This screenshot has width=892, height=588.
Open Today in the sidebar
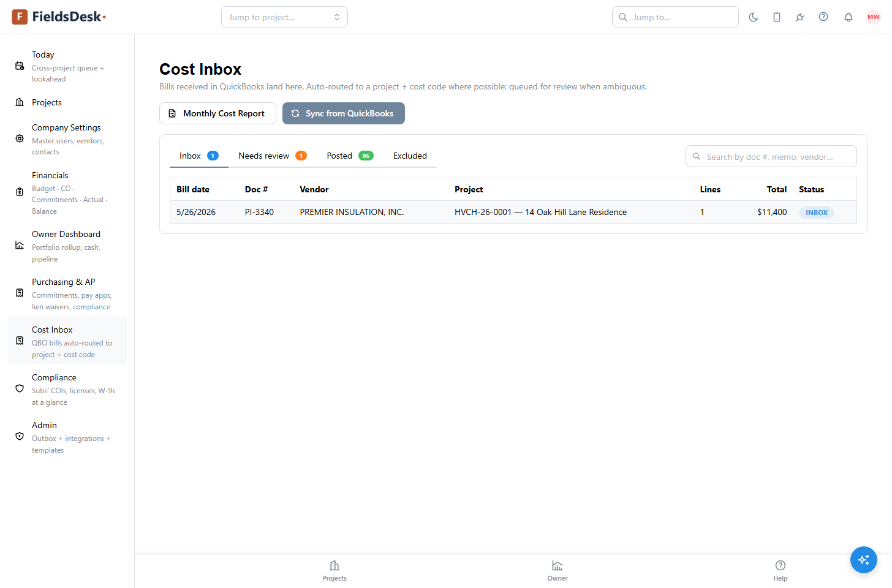[x=67, y=66]
